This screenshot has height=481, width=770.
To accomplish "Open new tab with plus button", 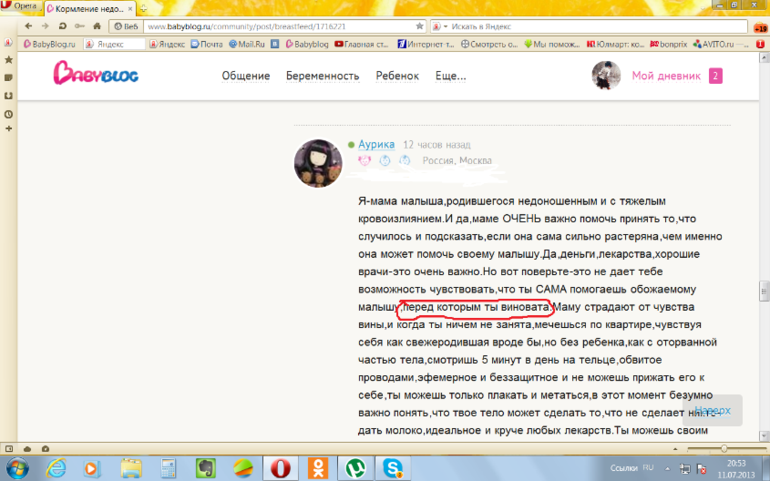I will point(143,9).
